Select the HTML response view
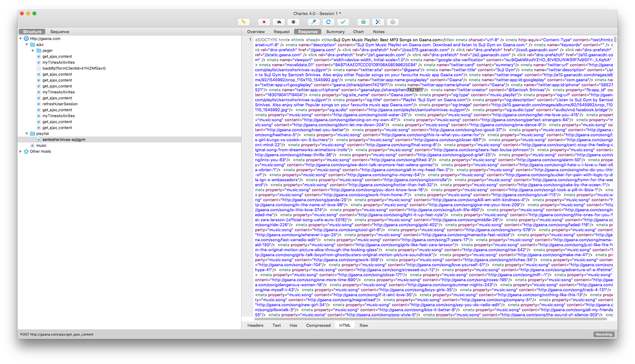The image size is (635, 364). (345, 325)
